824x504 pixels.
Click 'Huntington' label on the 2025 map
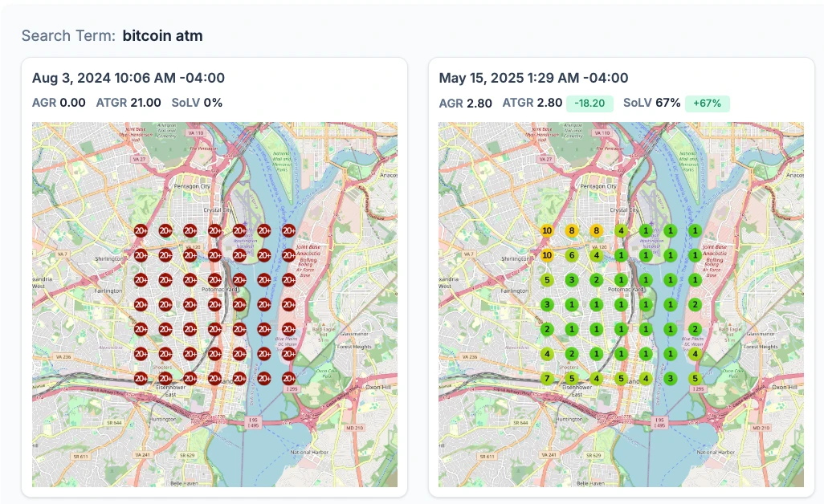[569, 419]
